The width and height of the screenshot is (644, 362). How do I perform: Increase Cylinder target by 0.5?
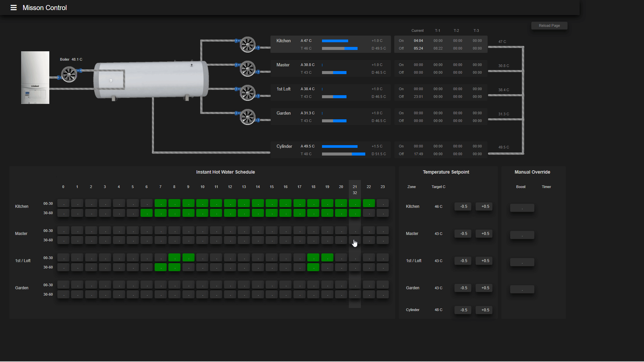[x=484, y=310]
